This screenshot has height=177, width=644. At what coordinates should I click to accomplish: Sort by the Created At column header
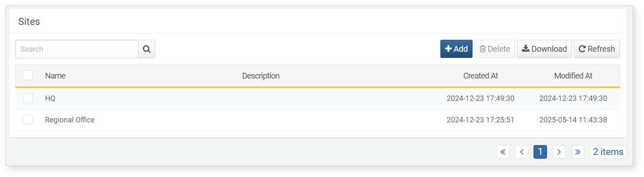(x=480, y=76)
